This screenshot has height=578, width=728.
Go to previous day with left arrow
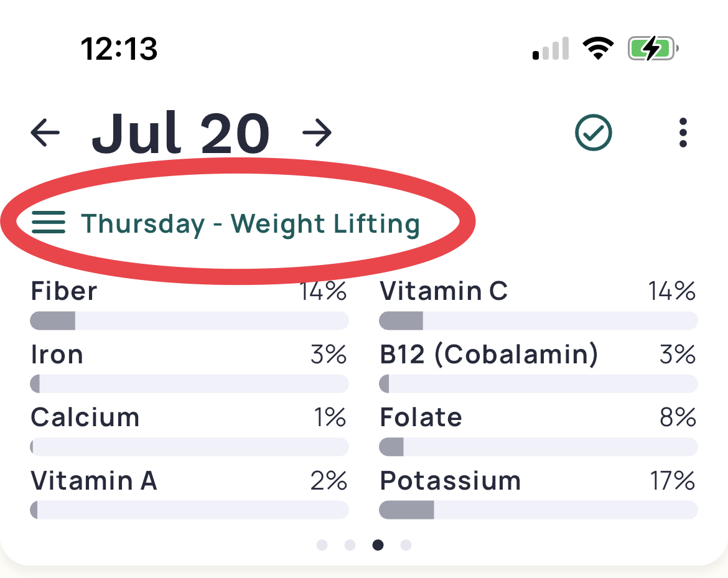(x=45, y=133)
